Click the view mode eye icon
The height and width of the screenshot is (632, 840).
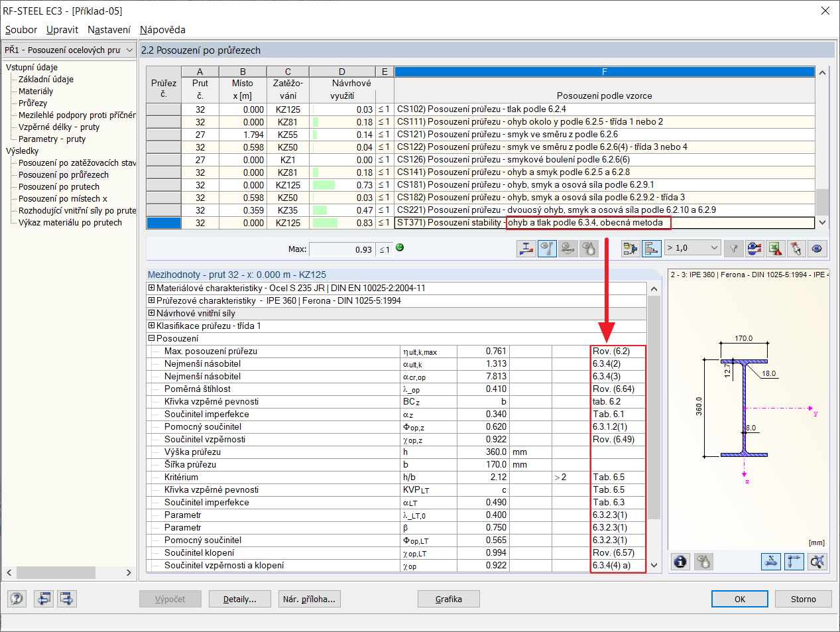point(817,248)
